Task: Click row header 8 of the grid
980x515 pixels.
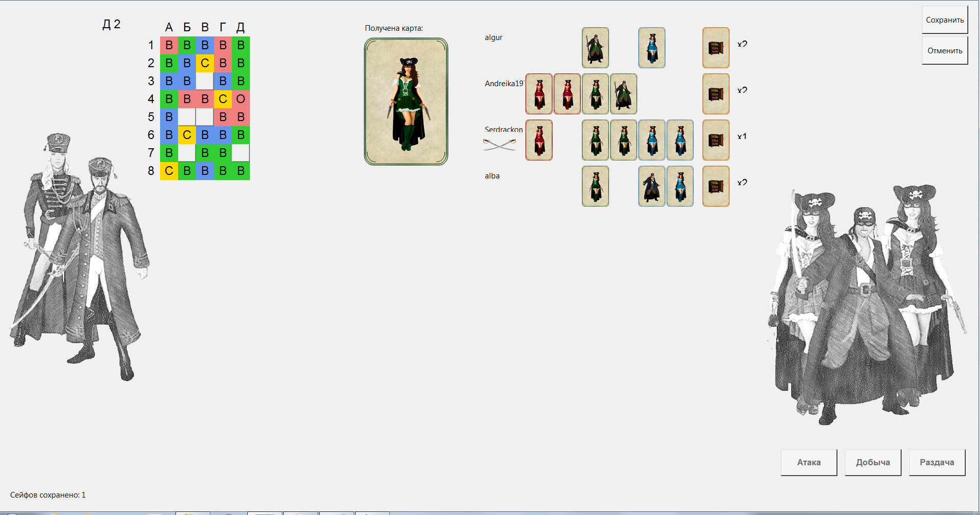Action: coord(151,171)
